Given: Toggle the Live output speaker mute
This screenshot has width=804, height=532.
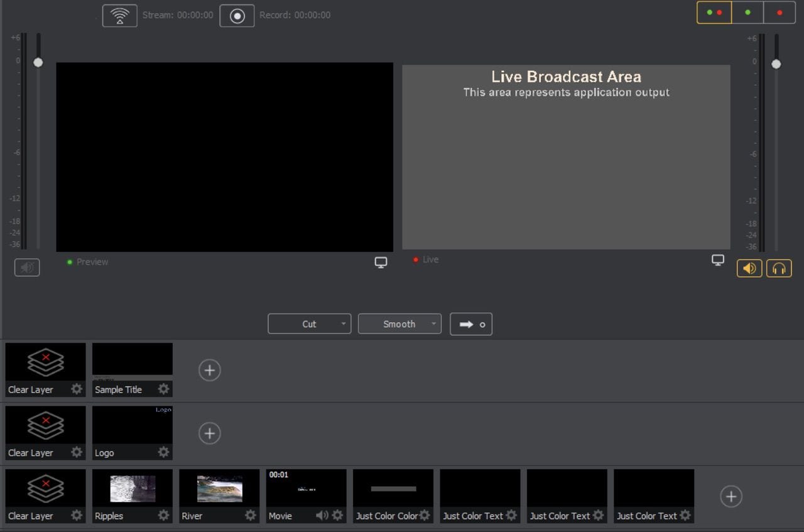Looking at the screenshot, I should click(749, 268).
